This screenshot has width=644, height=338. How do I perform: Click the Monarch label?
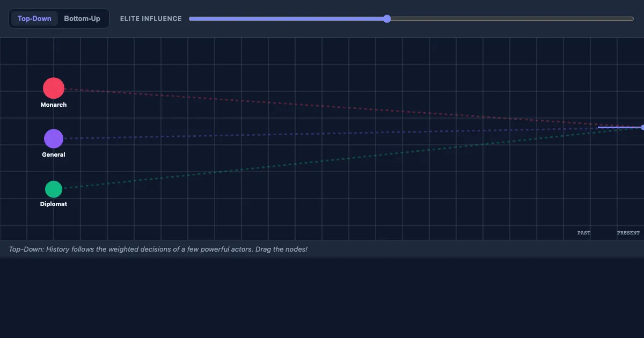pos(54,105)
